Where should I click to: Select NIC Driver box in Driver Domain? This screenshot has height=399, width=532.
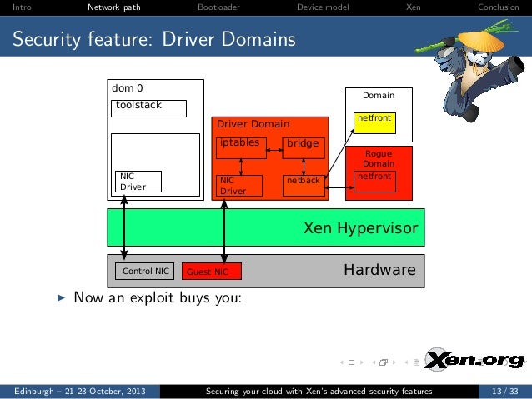tap(239, 186)
